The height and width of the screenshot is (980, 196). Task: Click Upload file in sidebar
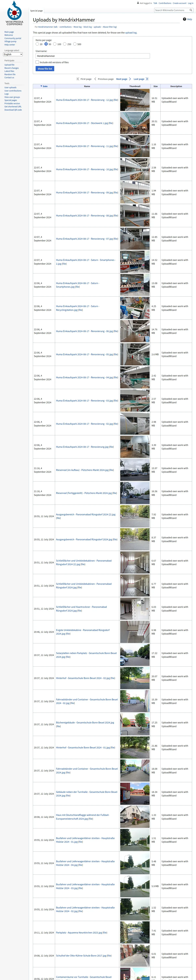tap(9, 65)
